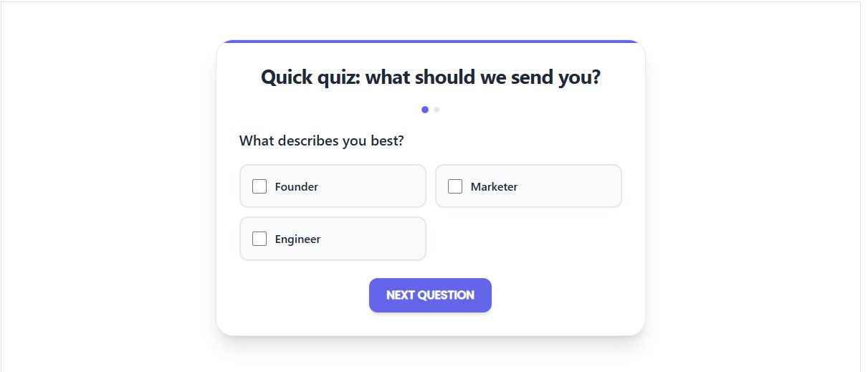Screen dimensions: 868x372
Task: Click the active purple progress dot
Action: [425, 110]
